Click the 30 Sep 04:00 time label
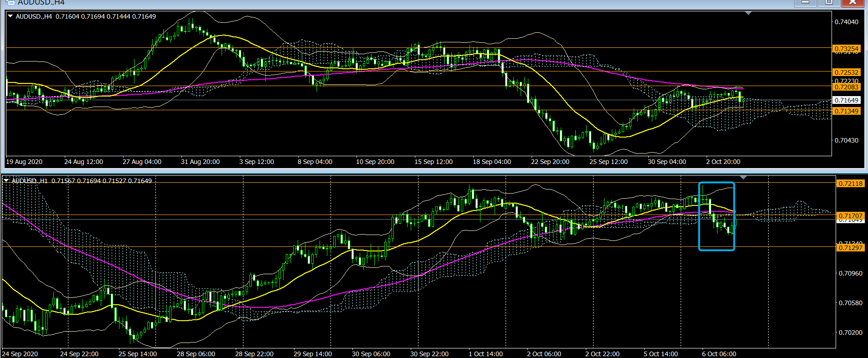868x358 pixels. pyautogui.click(x=667, y=162)
